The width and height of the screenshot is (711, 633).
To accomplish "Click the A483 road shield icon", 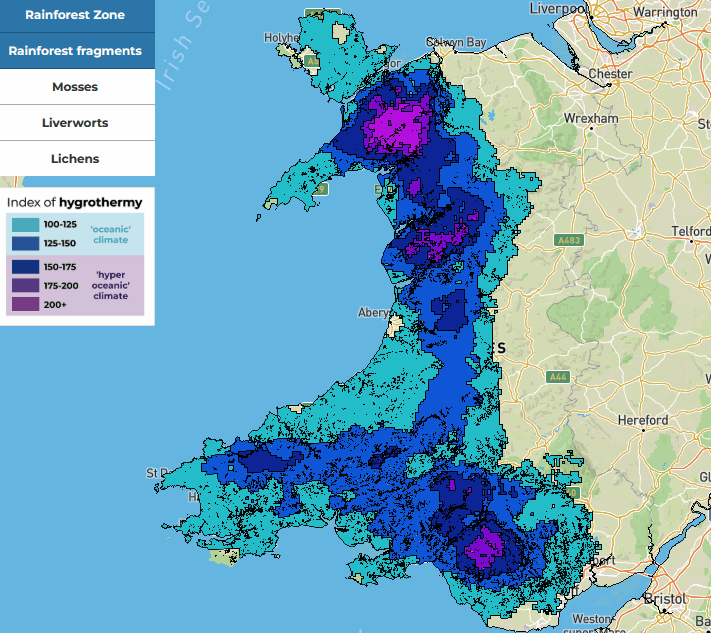I will [x=567, y=241].
